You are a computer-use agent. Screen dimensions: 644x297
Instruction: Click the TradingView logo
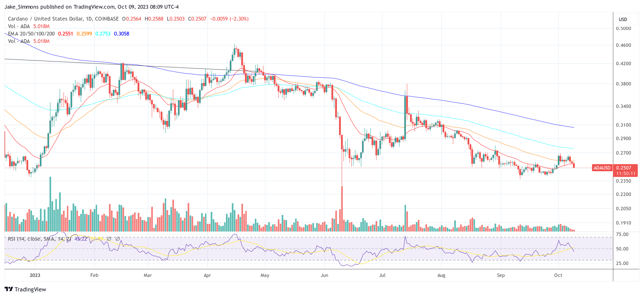point(25,289)
